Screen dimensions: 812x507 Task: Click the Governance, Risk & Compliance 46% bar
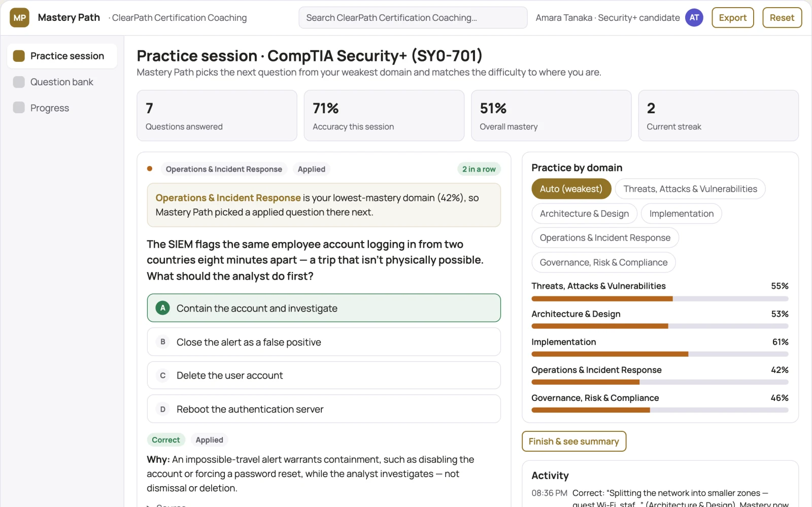660,410
